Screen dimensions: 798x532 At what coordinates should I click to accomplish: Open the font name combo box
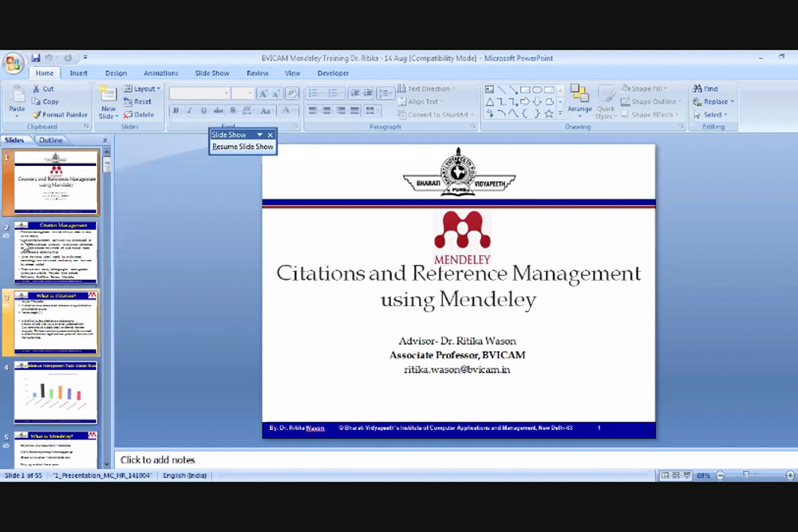coord(199,93)
